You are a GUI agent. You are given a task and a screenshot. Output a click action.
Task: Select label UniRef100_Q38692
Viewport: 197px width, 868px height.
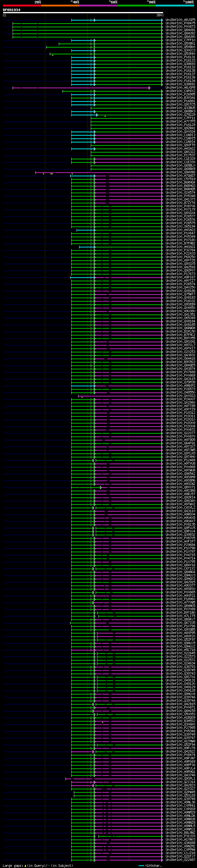coord(180,84)
